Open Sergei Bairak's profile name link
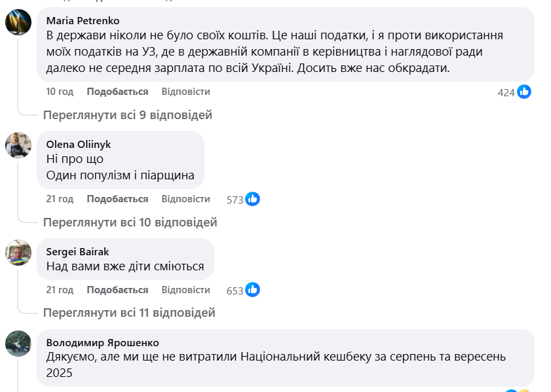Screen dimensions: 551x392 (77, 251)
